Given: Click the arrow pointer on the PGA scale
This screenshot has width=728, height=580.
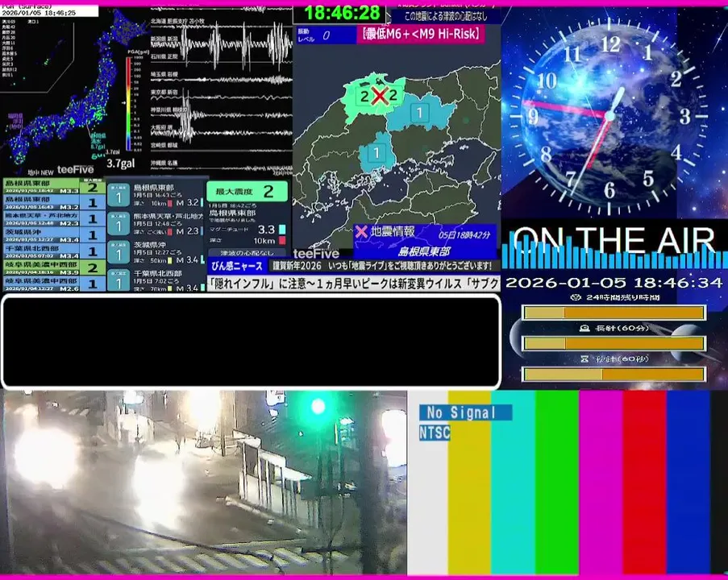Looking at the screenshot, I should [x=124, y=102].
